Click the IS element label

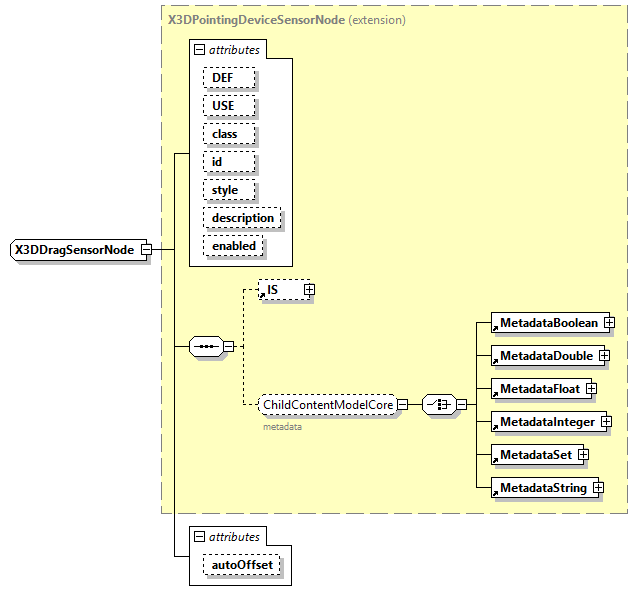point(272,290)
